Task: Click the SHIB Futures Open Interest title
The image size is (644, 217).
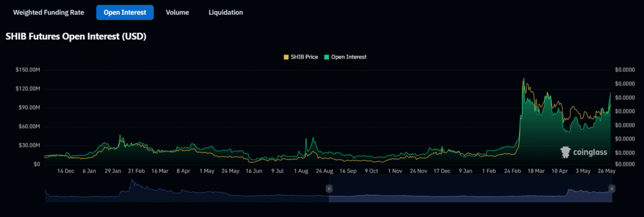Action: [x=76, y=37]
